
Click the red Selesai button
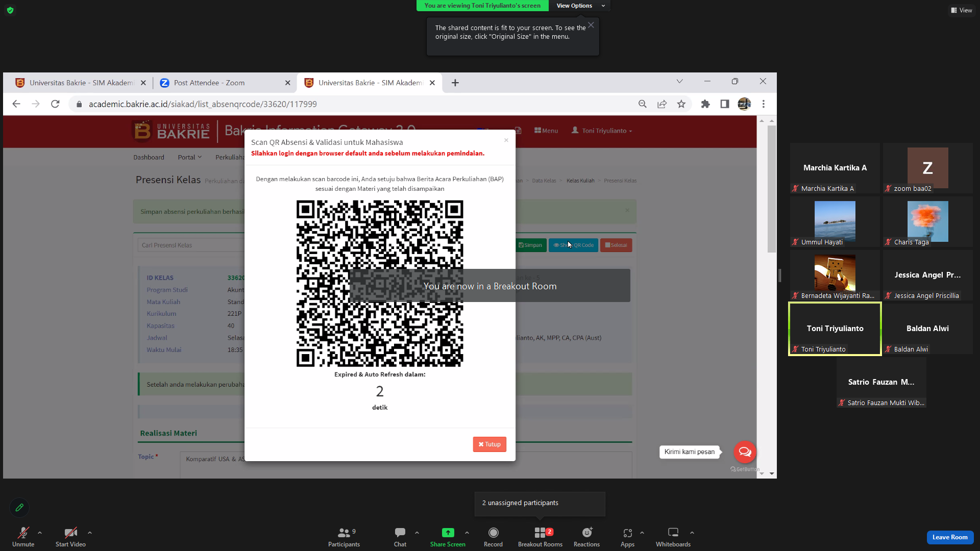pos(616,245)
